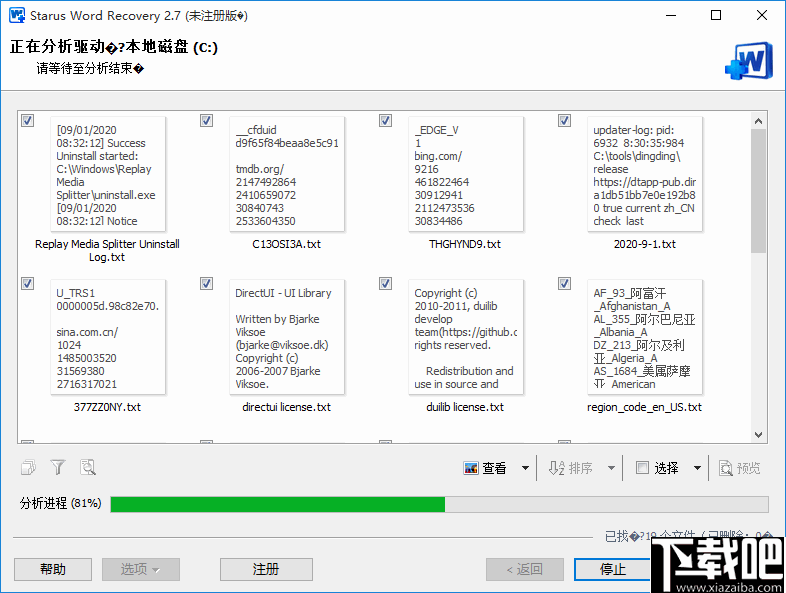Click file name 'THGHYND9.txt'
The height and width of the screenshot is (593, 786).
(x=465, y=244)
